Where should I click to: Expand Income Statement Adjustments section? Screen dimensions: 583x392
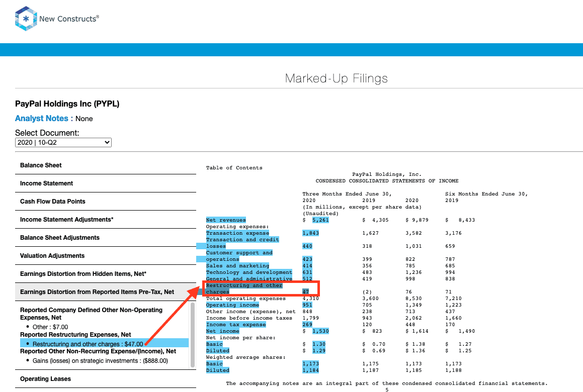click(x=106, y=220)
